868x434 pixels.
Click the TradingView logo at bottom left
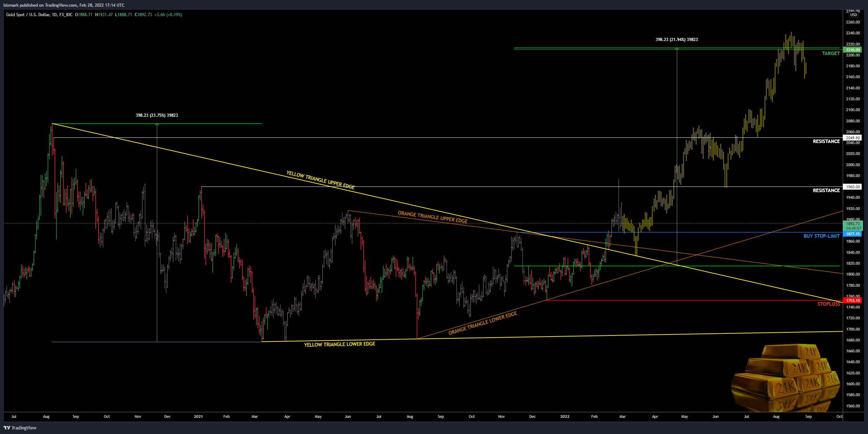(x=20, y=428)
